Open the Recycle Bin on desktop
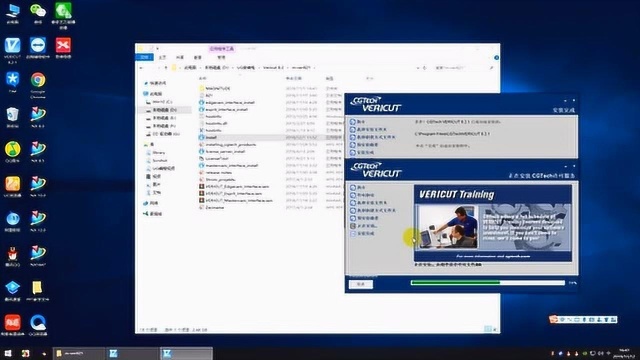This screenshot has width=640, height=360. click(x=13, y=117)
